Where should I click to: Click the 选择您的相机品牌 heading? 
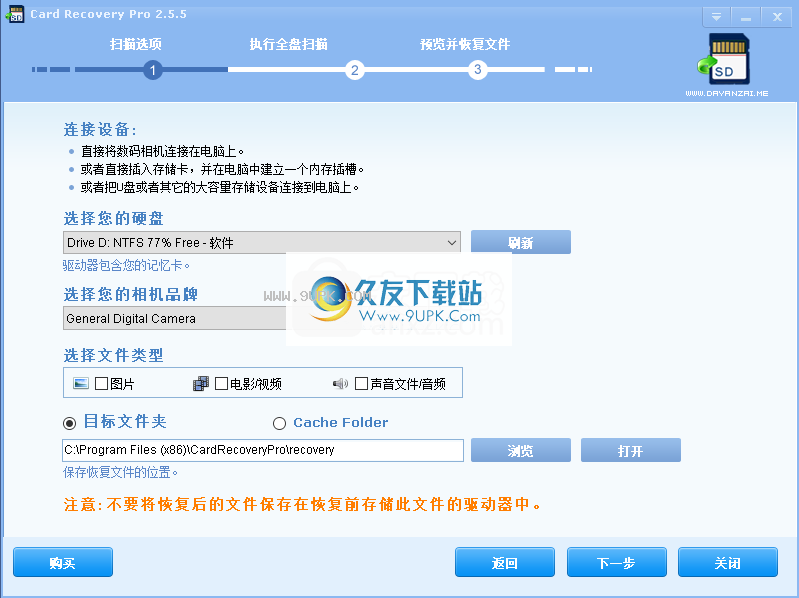point(130,294)
